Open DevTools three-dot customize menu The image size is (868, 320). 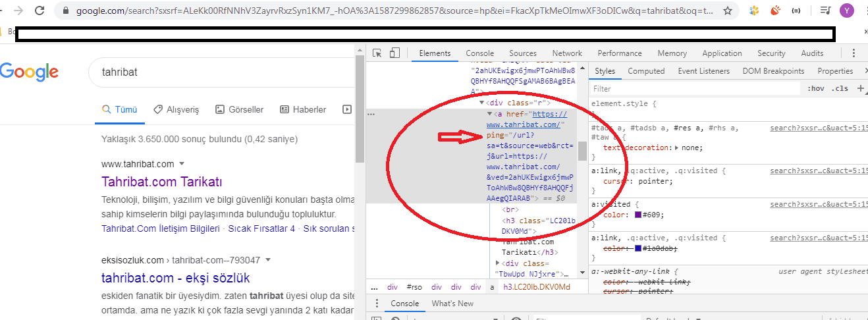click(x=854, y=53)
